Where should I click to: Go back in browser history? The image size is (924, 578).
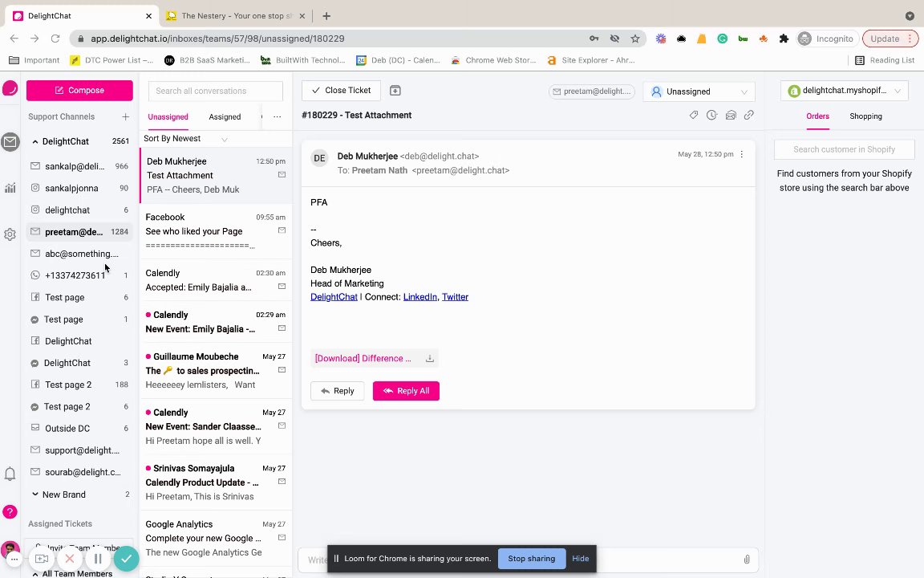14,39
